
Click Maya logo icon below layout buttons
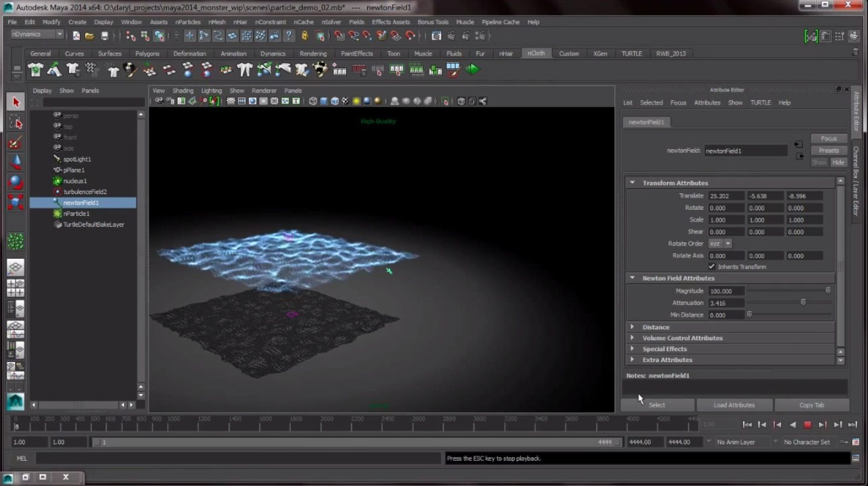click(x=16, y=401)
